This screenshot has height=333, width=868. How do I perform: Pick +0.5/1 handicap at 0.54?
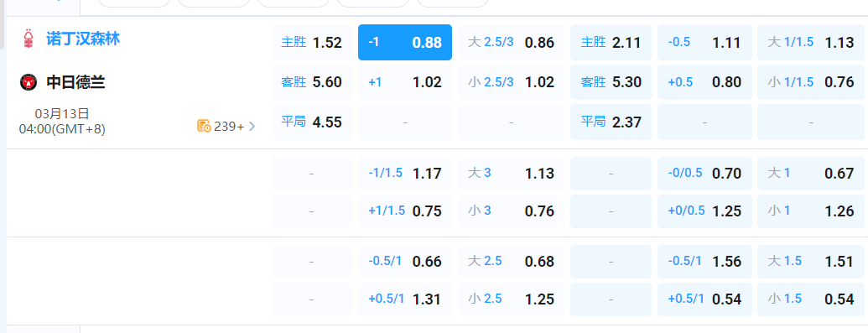click(704, 299)
